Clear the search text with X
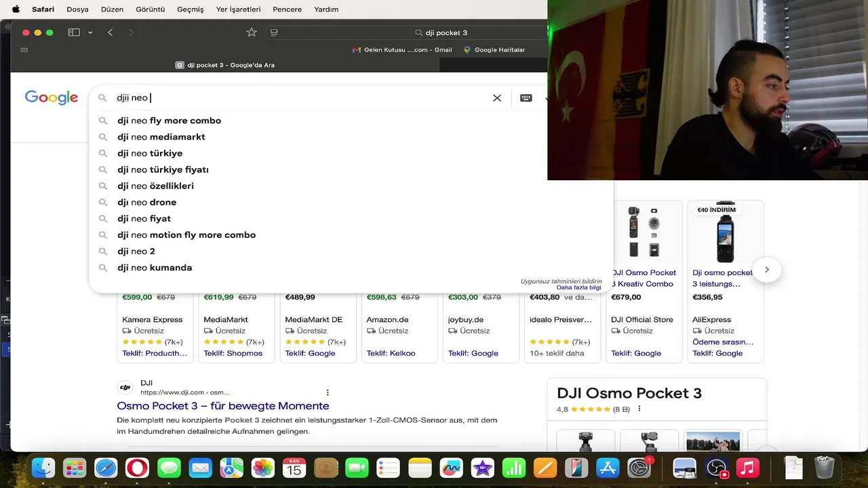 (x=497, y=98)
